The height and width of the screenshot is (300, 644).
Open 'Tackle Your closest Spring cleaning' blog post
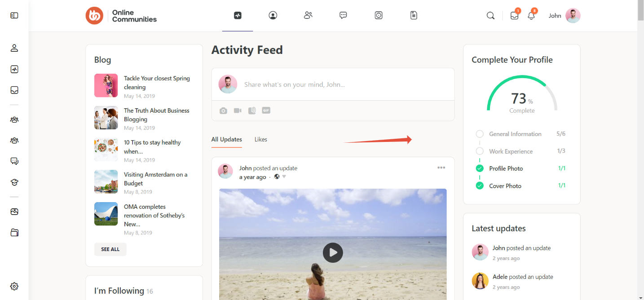[157, 83]
